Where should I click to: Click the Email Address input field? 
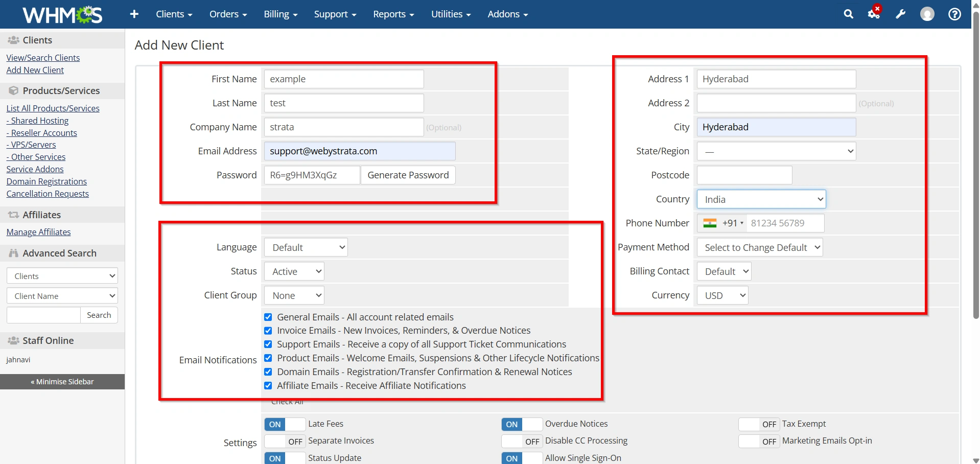click(x=360, y=151)
